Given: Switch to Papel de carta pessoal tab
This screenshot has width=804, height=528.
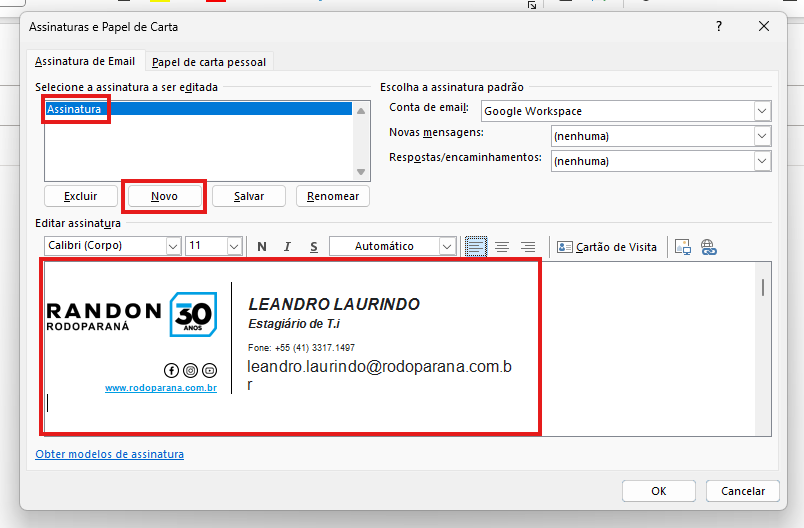Looking at the screenshot, I should (209, 62).
